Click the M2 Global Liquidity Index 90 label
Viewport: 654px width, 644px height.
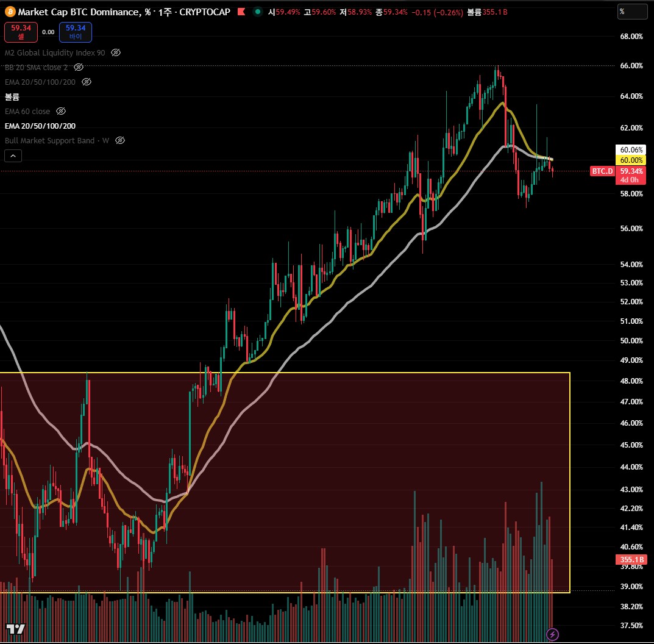55,52
